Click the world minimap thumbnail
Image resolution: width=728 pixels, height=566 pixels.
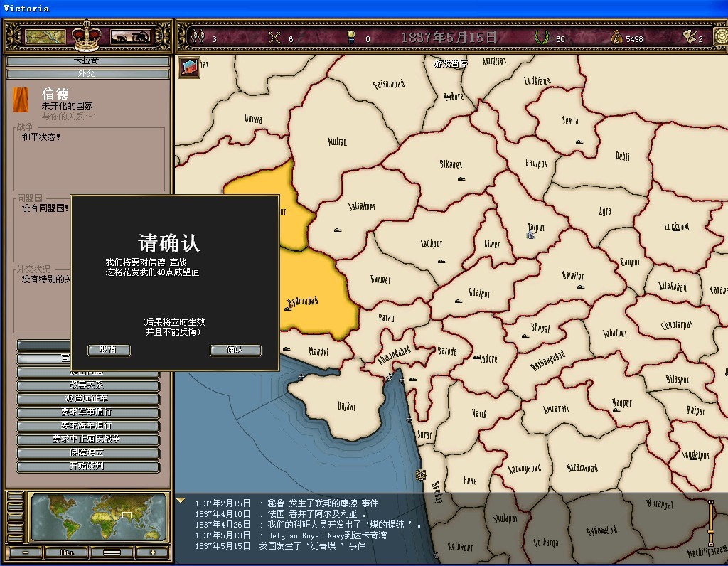(98, 517)
